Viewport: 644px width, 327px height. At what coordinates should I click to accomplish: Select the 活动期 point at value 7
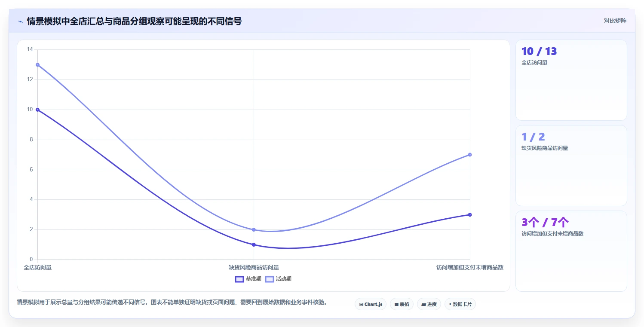470,155
